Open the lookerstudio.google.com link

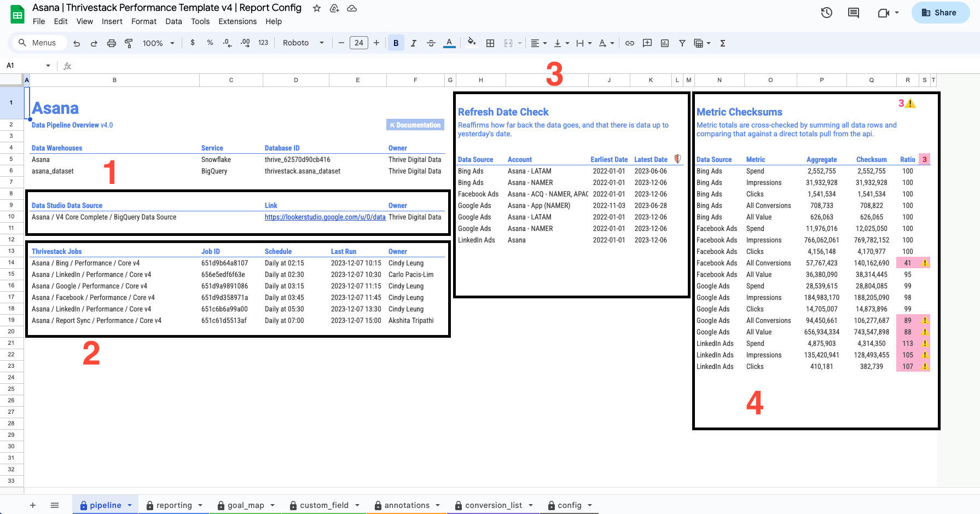(x=325, y=217)
